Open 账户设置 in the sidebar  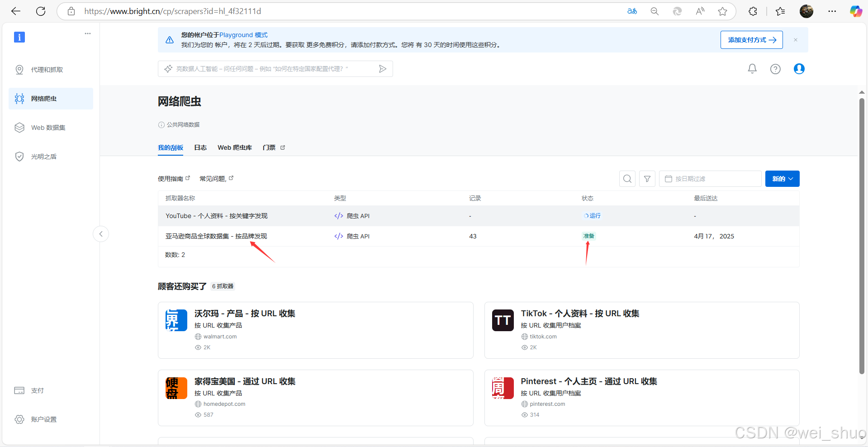pos(51,419)
